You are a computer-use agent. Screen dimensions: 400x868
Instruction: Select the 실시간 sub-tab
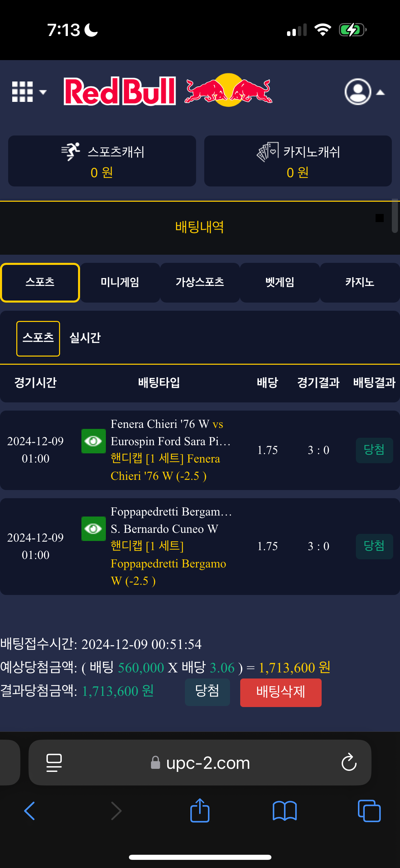point(85,338)
